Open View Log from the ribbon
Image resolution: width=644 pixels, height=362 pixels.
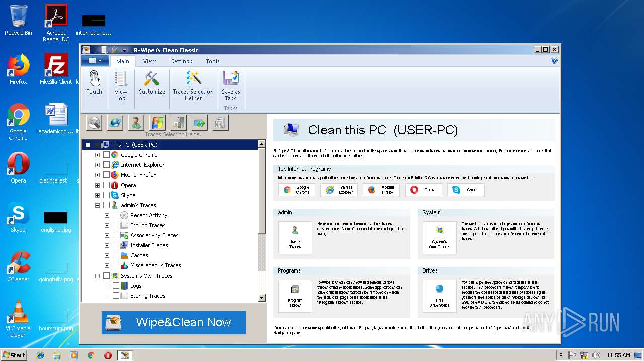[121, 86]
